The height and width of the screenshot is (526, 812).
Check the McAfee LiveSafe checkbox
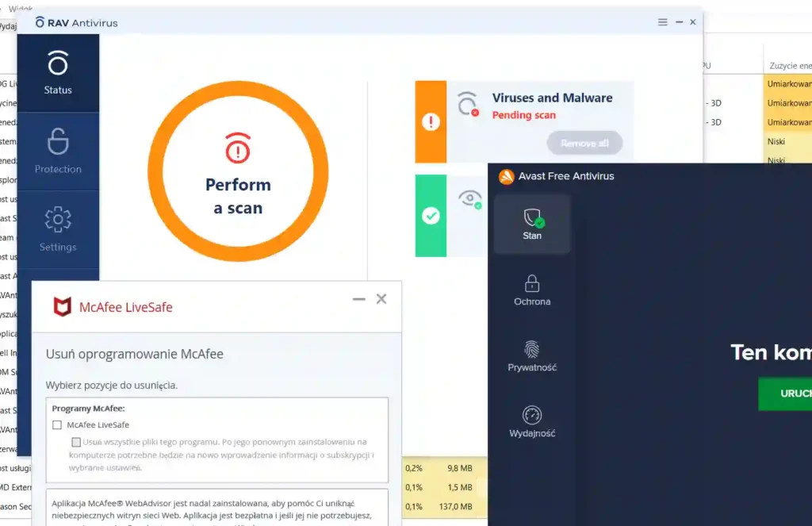[57, 425]
